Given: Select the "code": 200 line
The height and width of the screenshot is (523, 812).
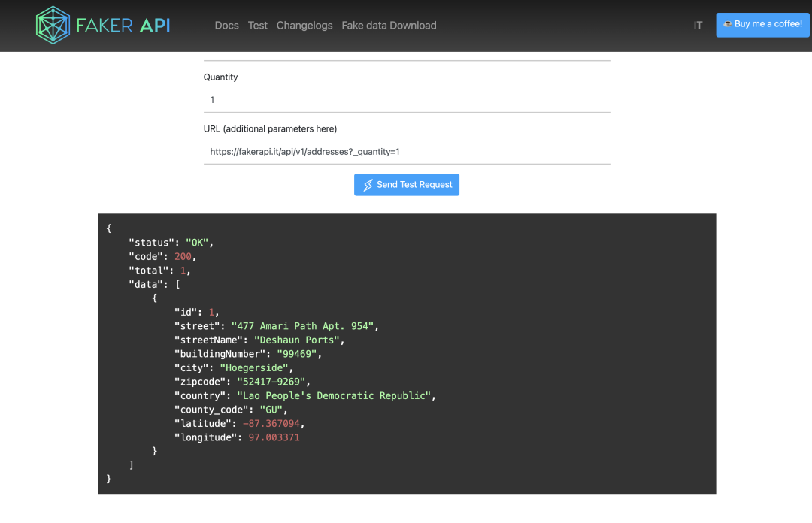Looking at the screenshot, I should click(x=162, y=256).
